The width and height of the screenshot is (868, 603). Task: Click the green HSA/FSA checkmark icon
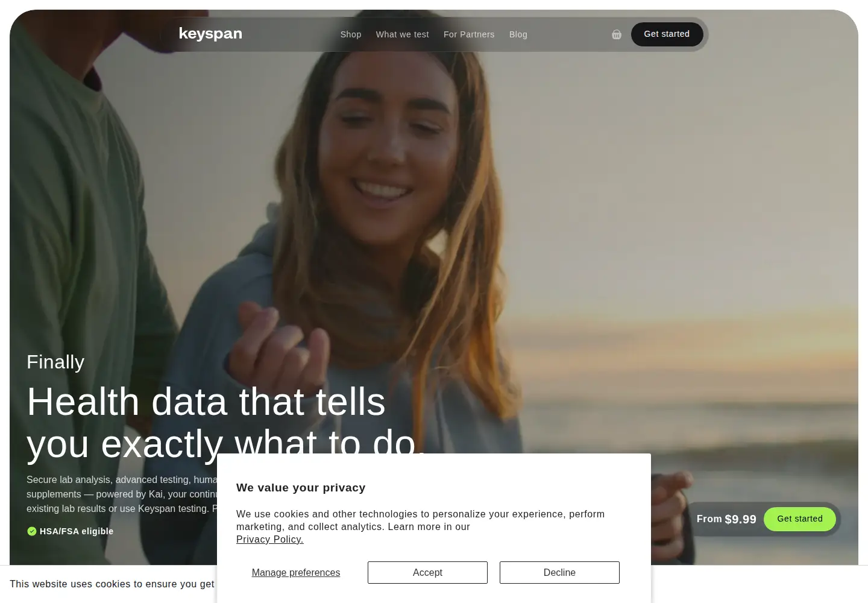[x=32, y=531]
